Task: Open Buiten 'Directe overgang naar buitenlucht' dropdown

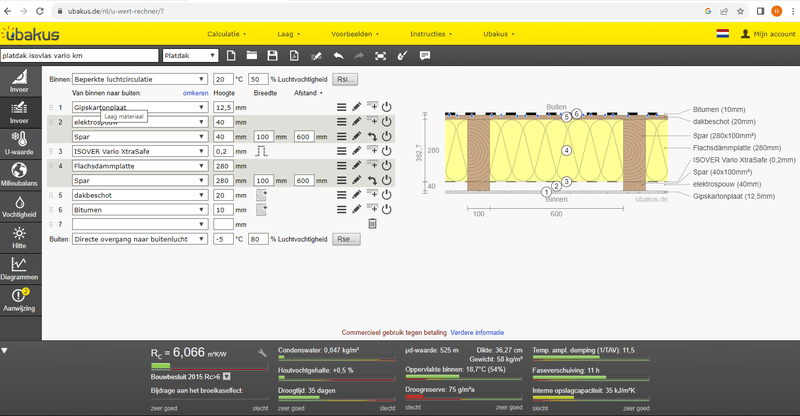Action: 140,239
